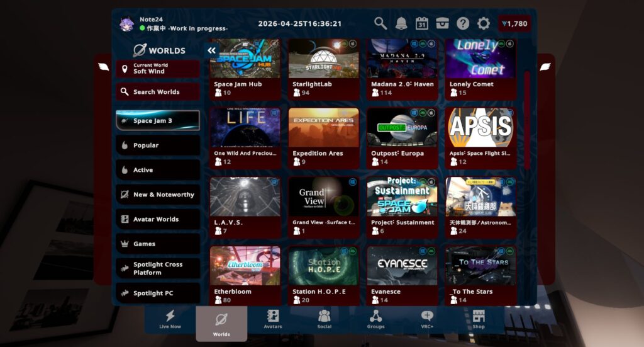Switch to the Social tab
This screenshot has width=644, height=347.
[x=324, y=319]
